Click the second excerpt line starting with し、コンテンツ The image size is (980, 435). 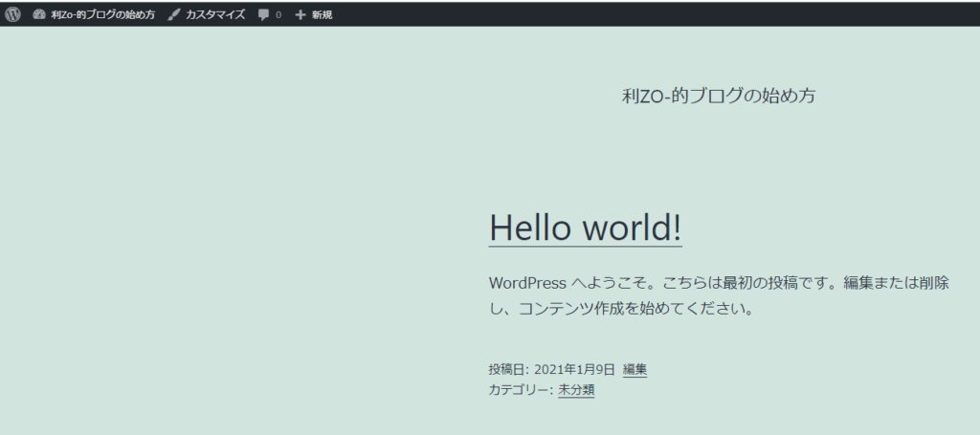[x=622, y=310]
